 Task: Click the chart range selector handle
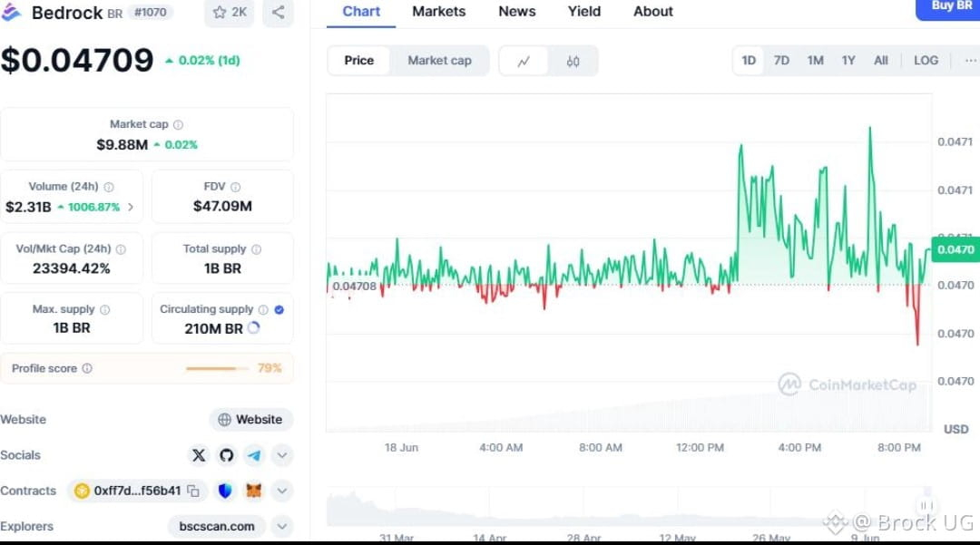926,505
